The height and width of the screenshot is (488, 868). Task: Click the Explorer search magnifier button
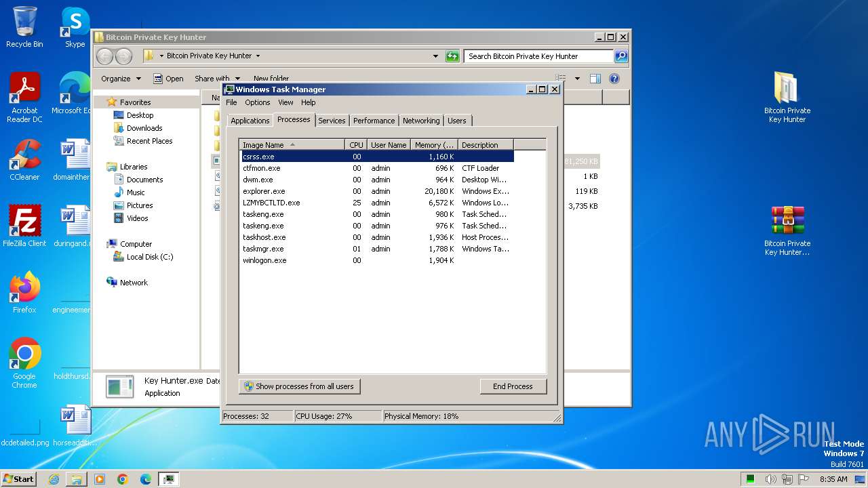coord(621,56)
